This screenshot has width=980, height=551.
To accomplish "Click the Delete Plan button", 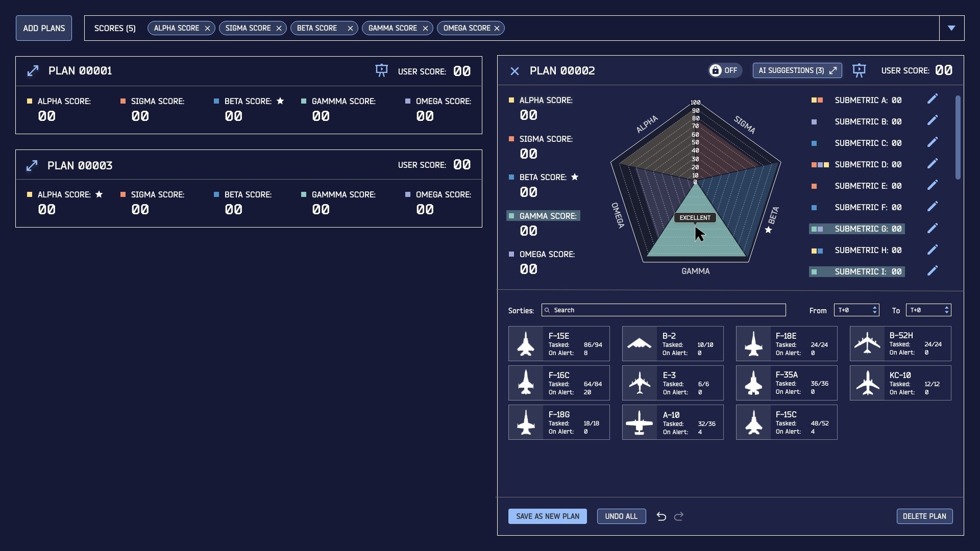I will click(924, 516).
